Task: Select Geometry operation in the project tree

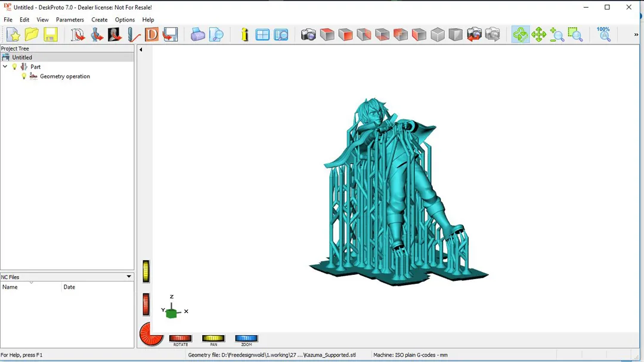Action: [64, 76]
